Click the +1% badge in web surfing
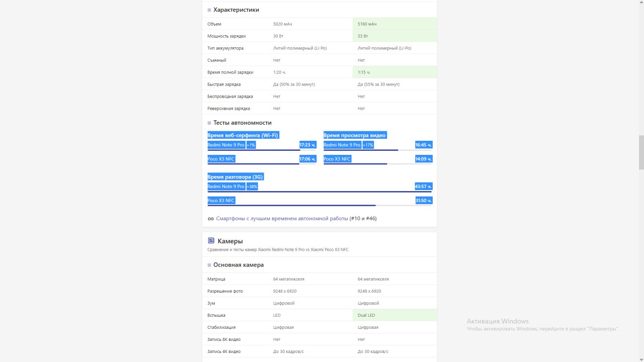The height and width of the screenshot is (362, 644). [x=251, y=145]
